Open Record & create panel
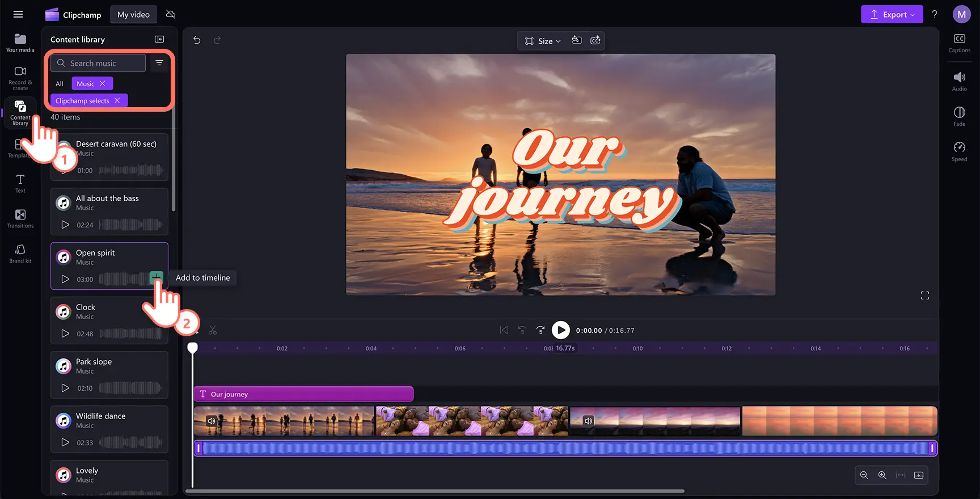Screen dimensions: 980x499 tap(20, 78)
